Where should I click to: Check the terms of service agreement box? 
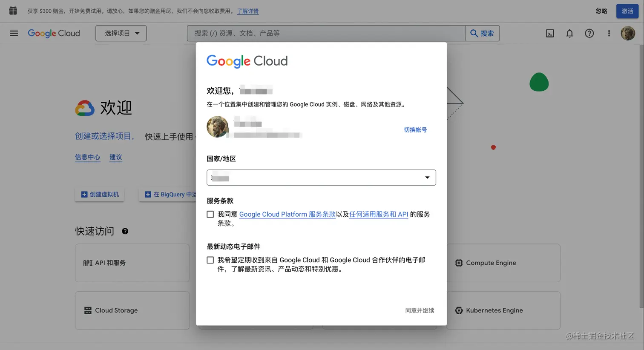point(210,214)
